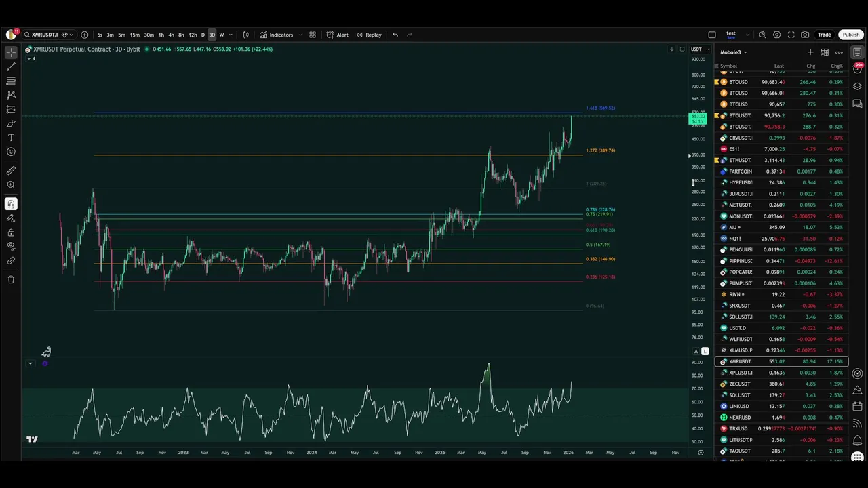The image size is (868, 488).
Task: Collapse the indicator legend showing 4
Action: [x=31, y=58]
